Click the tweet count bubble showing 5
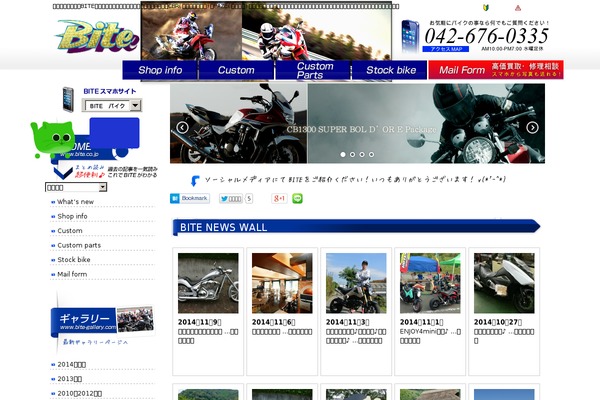This screenshot has width=600, height=400. pos(249,199)
